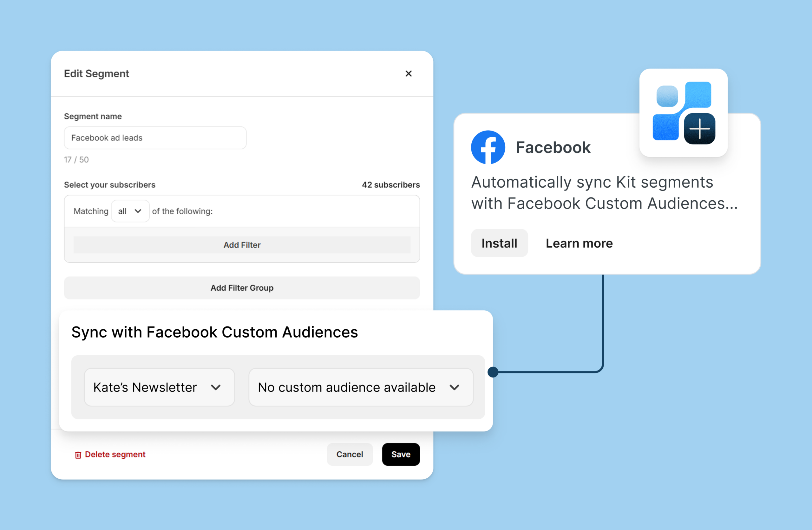
Task: Click the X to close Edit Segment
Action: pyautogui.click(x=409, y=73)
